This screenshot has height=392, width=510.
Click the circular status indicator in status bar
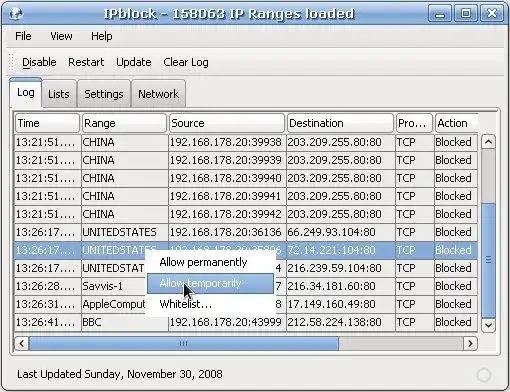pyautogui.click(x=484, y=375)
